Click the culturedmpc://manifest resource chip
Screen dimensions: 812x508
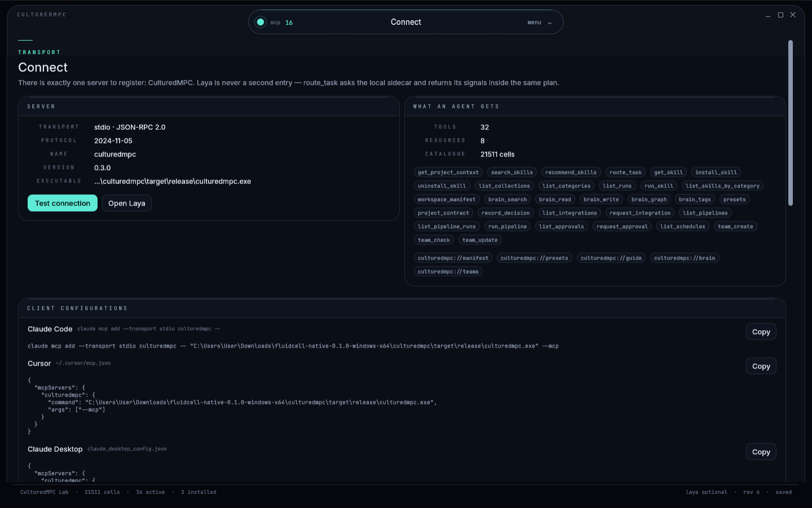[453, 258]
